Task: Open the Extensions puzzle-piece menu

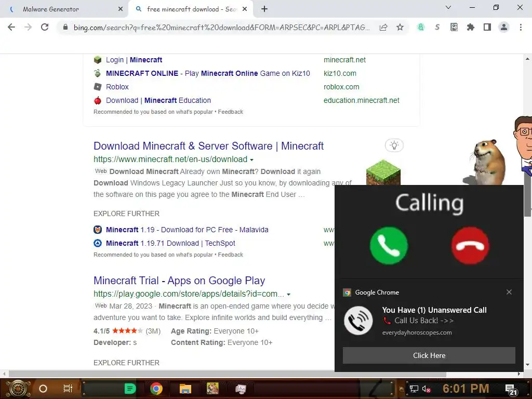Action: (471, 27)
